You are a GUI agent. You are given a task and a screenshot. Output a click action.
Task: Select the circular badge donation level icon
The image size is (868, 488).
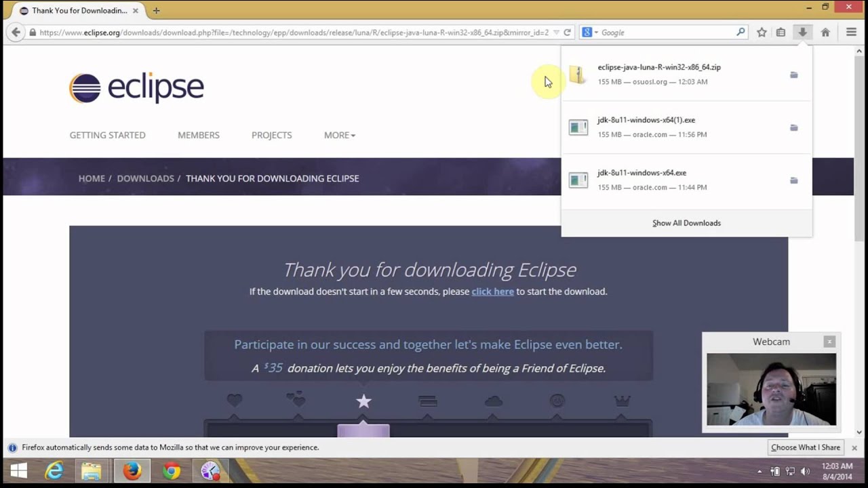click(557, 401)
